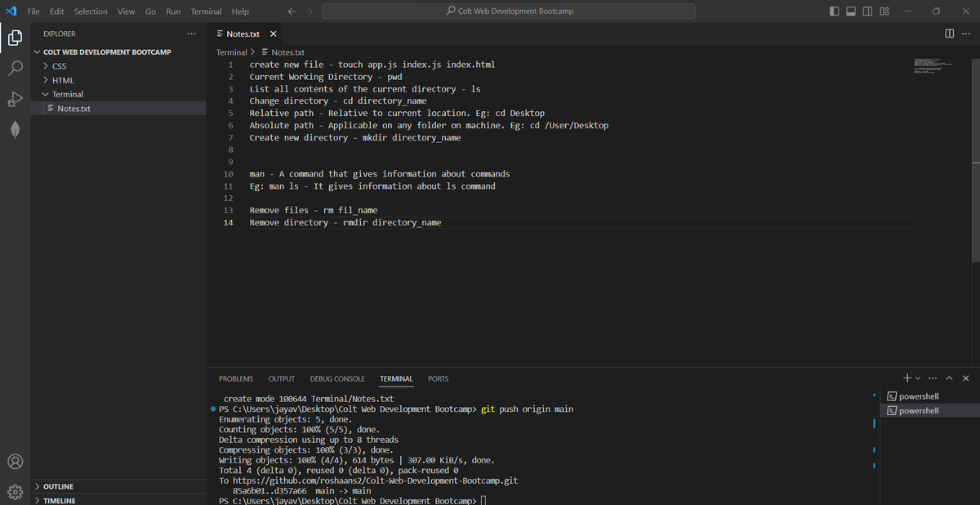Click 'git push origin main' in terminal
This screenshot has width=980, height=505.
(528, 409)
